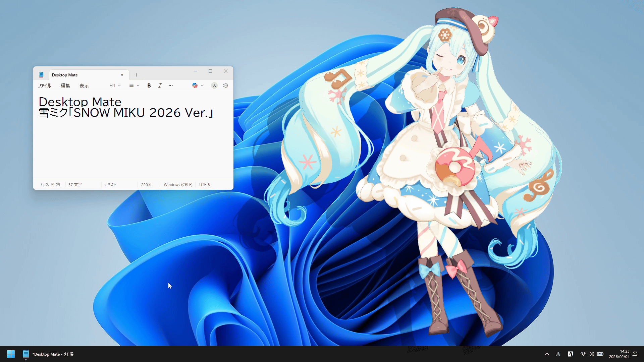The width and height of the screenshot is (644, 362).
Task: Click the Copilot icon in Notepad
Action: (x=195, y=85)
